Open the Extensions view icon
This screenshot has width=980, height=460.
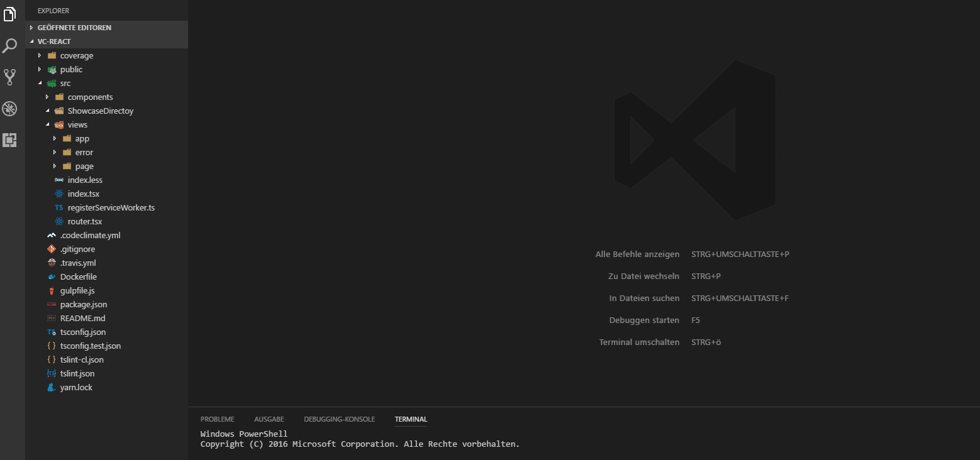point(10,140)
